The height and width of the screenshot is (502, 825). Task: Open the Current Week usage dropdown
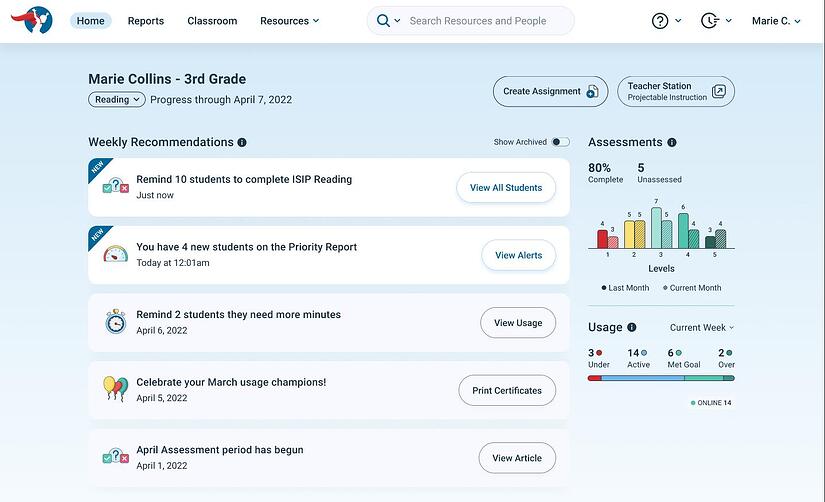[x=702, y=327]
